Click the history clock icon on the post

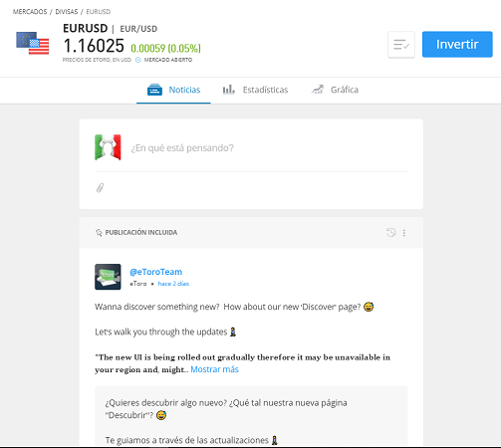pos(391,232)
